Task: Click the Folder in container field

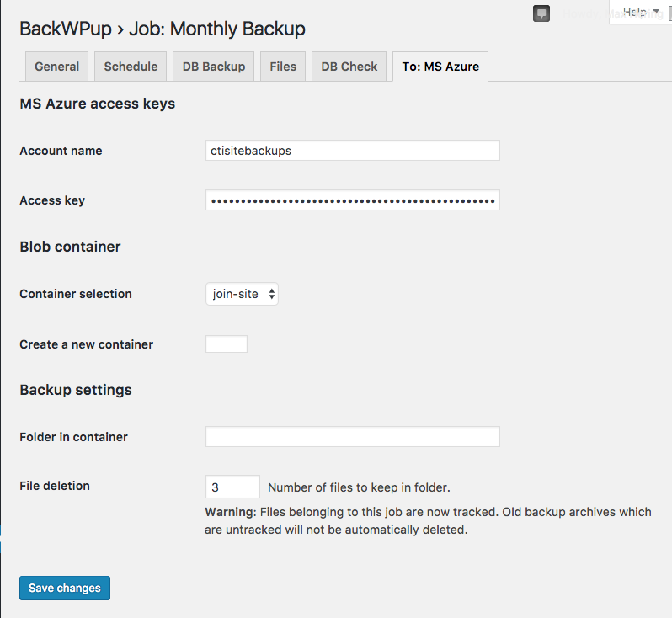Action: (353, 437)
